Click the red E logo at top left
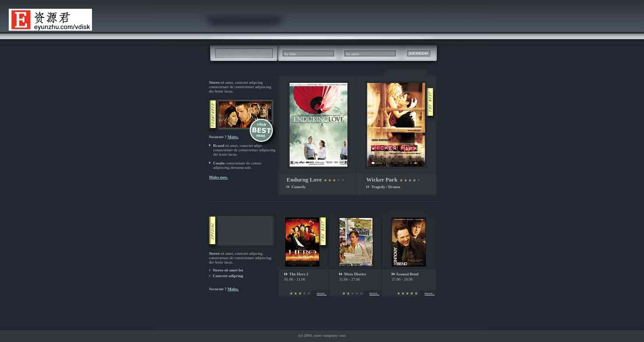This screenshot has width=644, height=342. pyautogui.click(x=21, y=20)
